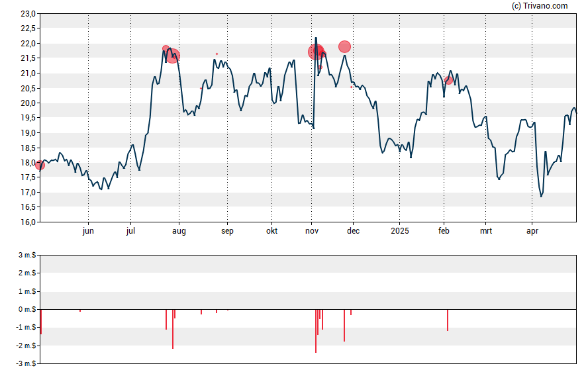Click the 'sep' month label
This screenshot has width=588, height=374.
[227, 231]
